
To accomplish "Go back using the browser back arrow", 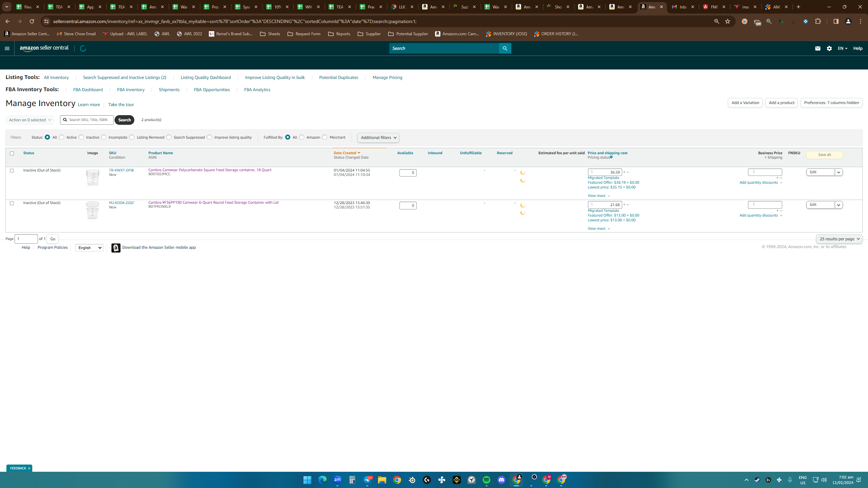I will [x=7, y=21].
